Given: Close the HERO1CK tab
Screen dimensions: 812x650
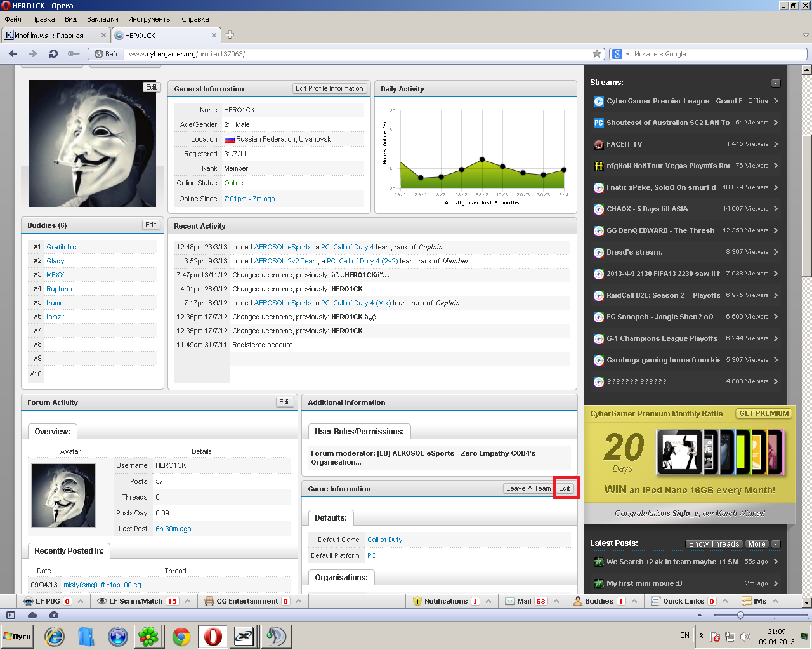Looking at the screenshot, I should [x=214, y=36].
